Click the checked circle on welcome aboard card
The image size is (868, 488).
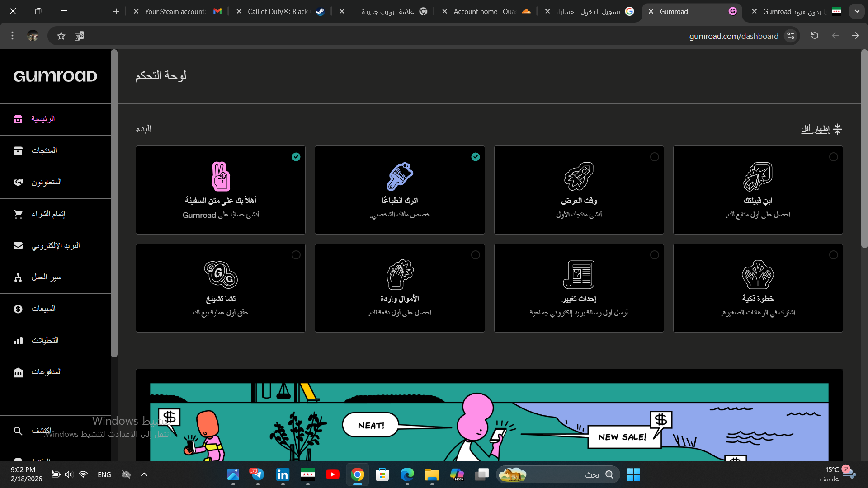(x=296, y=157)
